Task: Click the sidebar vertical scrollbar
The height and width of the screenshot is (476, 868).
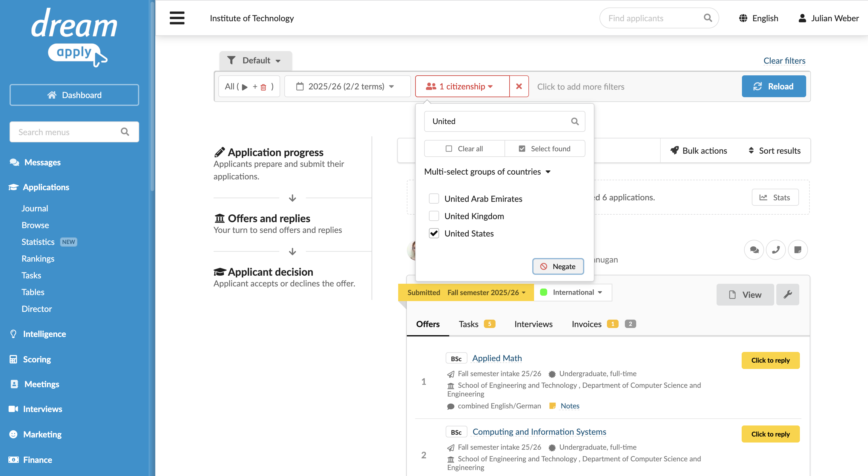Action: 152,96
